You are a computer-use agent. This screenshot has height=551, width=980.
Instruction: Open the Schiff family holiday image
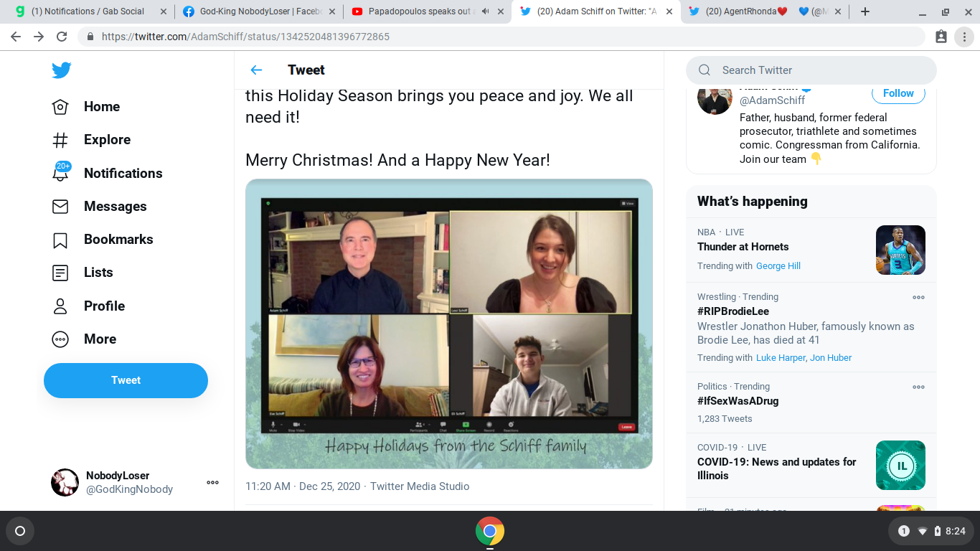coord(449,324)
